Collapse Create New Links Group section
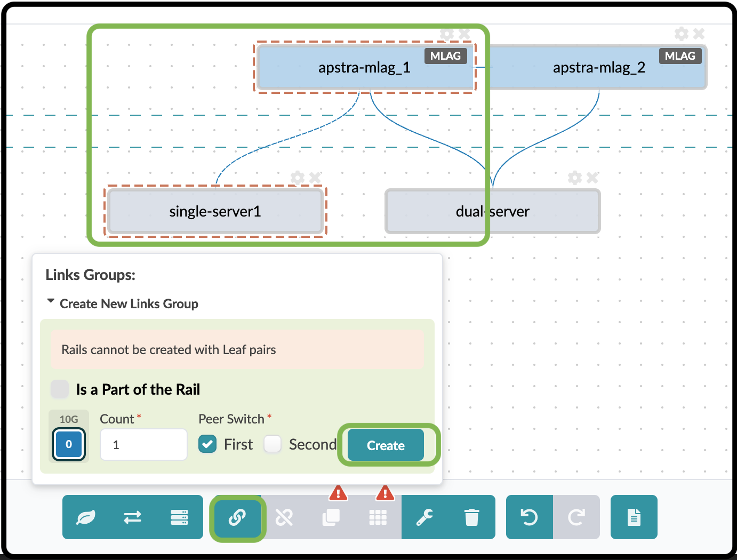Image resolution: width=737 pixels, height=560 pixels. pyautogui.click(x=123, y=303)
